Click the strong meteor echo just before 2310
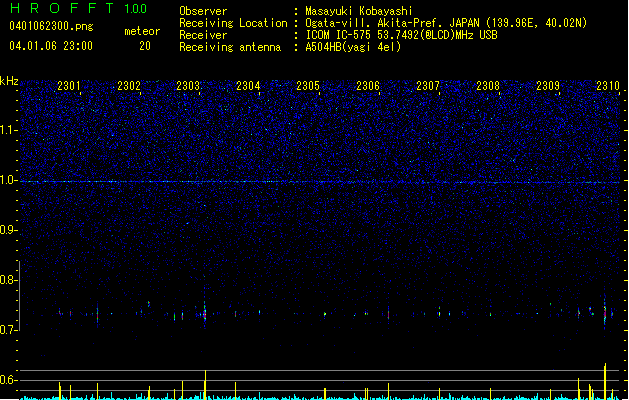Image resolution: width=629 pixels, height=400 pixels. pyautogui.click(x=605, y=312)
